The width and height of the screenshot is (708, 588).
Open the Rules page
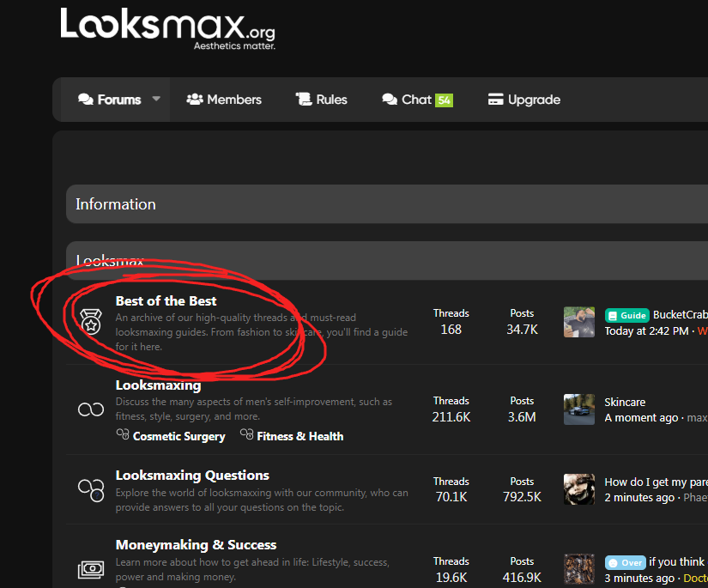[331, 100]
